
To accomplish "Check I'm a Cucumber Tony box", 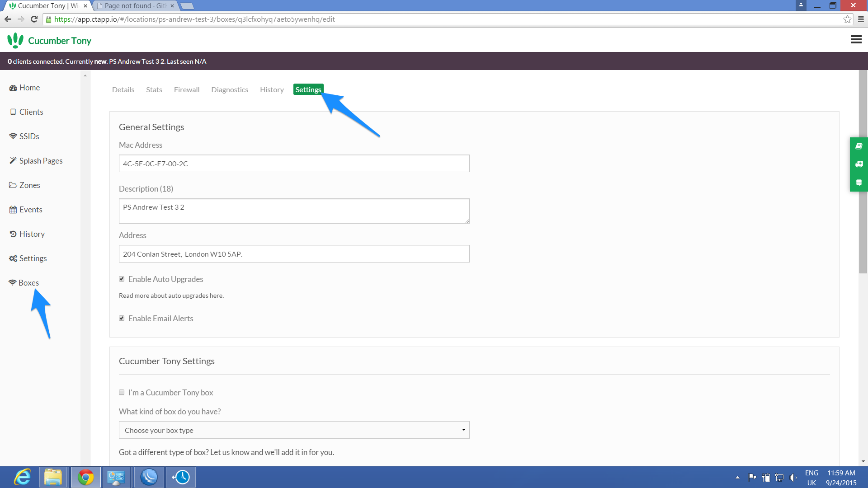I will pyautogui.click(x=122, y=393).
